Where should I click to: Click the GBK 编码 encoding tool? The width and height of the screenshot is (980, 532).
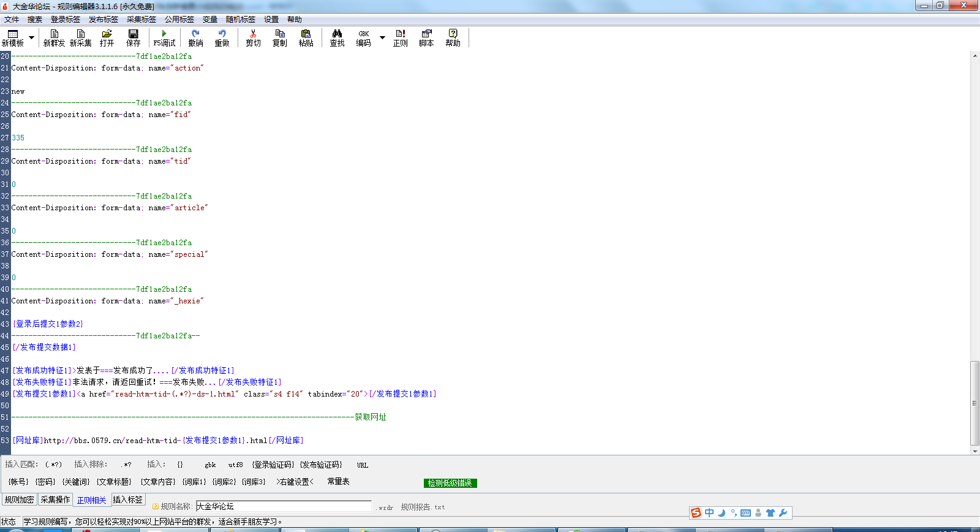363,38
